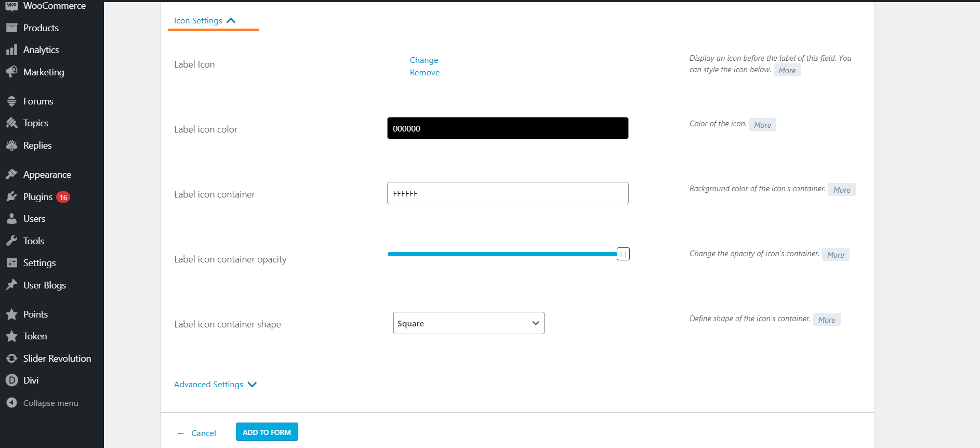Open Tools using the wrench icon
This screenshot has width=980, height=448.
pos(11,241)
